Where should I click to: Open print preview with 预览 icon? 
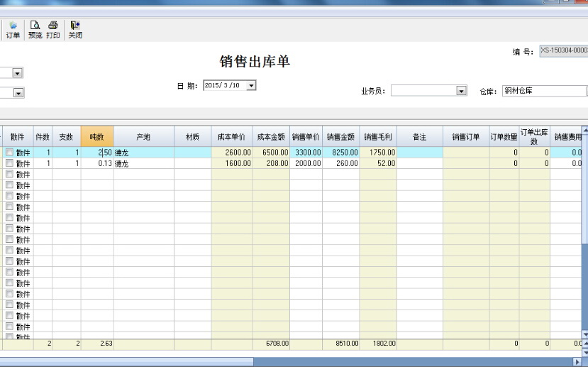[x=35, y=30]
